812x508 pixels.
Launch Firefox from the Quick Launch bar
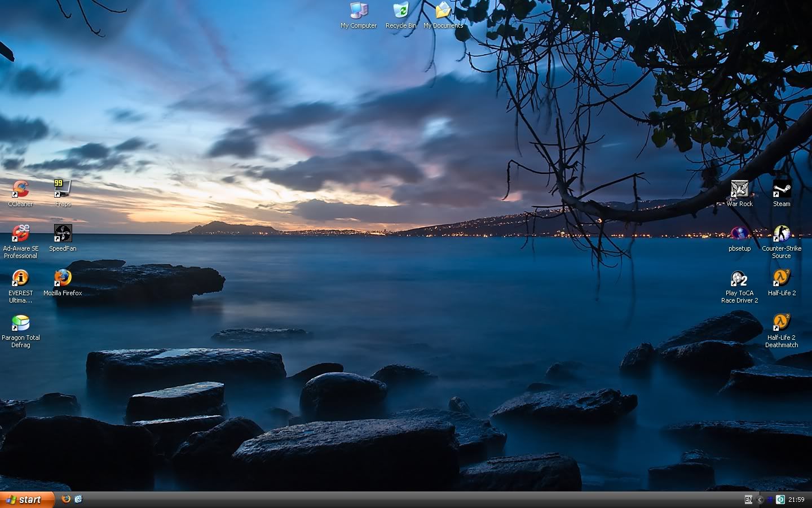66,499
